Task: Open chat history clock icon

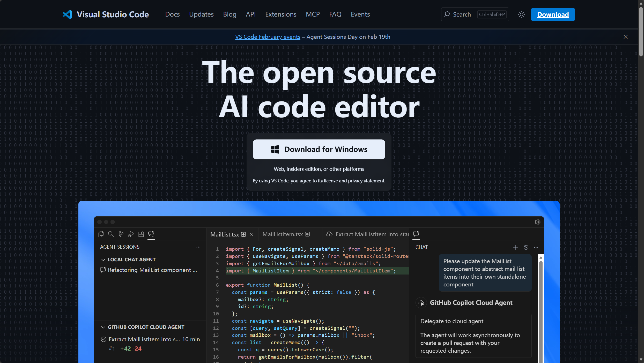Action: (526, 247)
